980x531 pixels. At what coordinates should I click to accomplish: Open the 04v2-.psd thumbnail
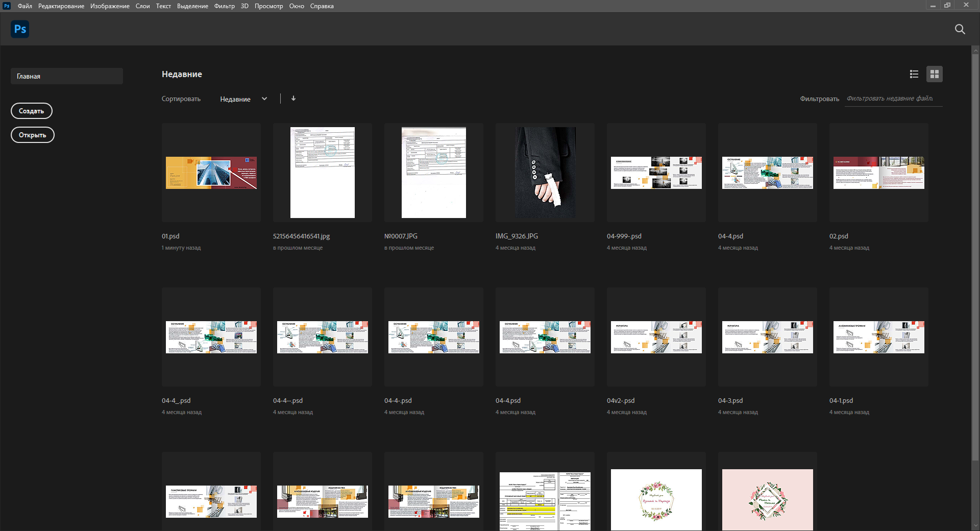tap(656, 337)
